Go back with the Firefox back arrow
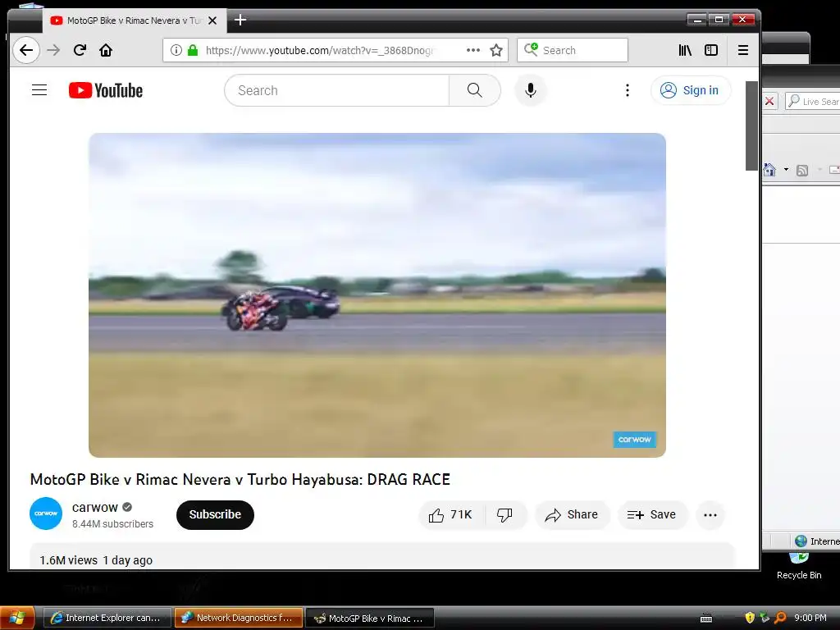840x630 pixels. coord(25,50)
